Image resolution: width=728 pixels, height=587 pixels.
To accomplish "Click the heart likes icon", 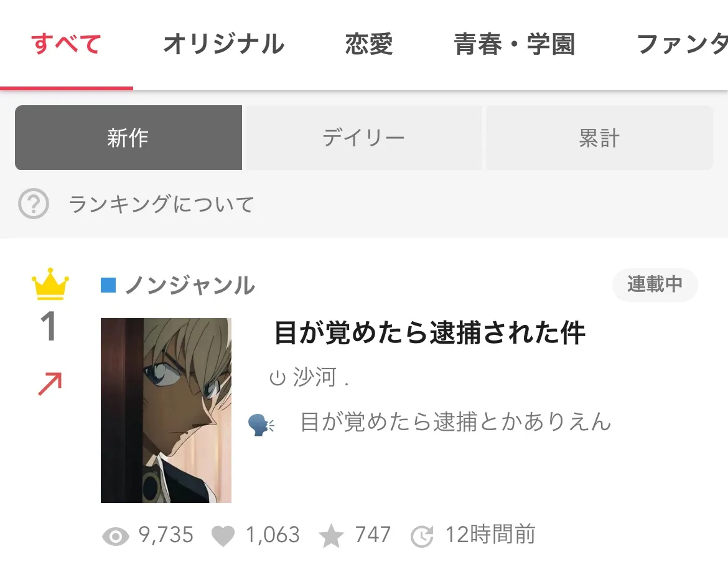I will (x=223, y=537).
